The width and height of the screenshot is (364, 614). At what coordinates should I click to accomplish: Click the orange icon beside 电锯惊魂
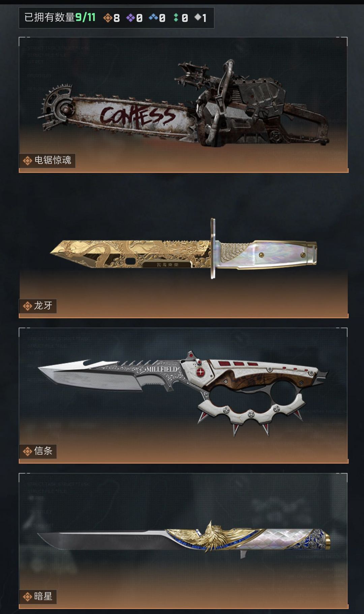(x=27, y=160)
